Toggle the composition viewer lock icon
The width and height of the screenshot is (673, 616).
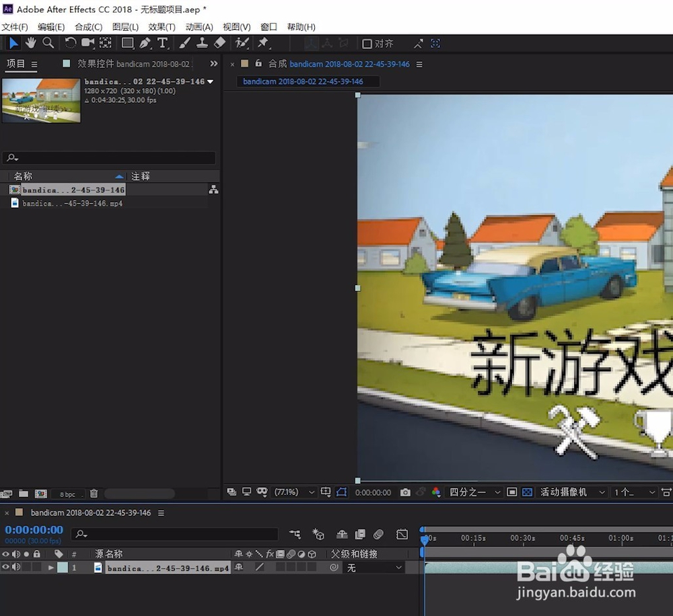(x=258, y=63)
